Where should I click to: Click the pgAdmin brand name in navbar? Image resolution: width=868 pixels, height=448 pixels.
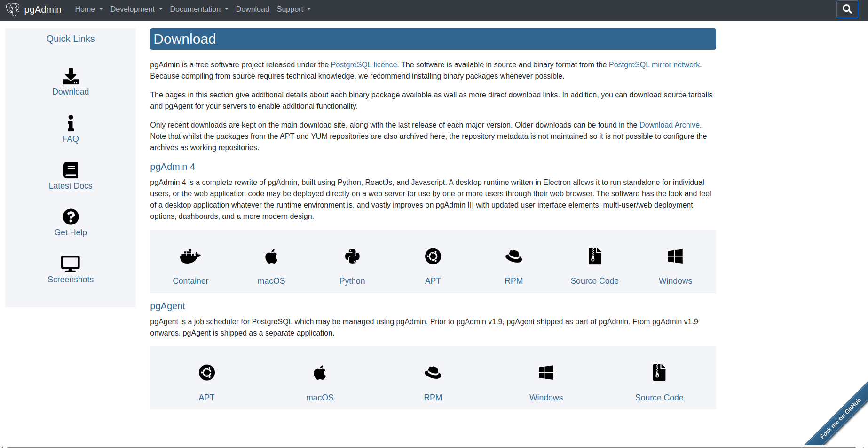43,9
